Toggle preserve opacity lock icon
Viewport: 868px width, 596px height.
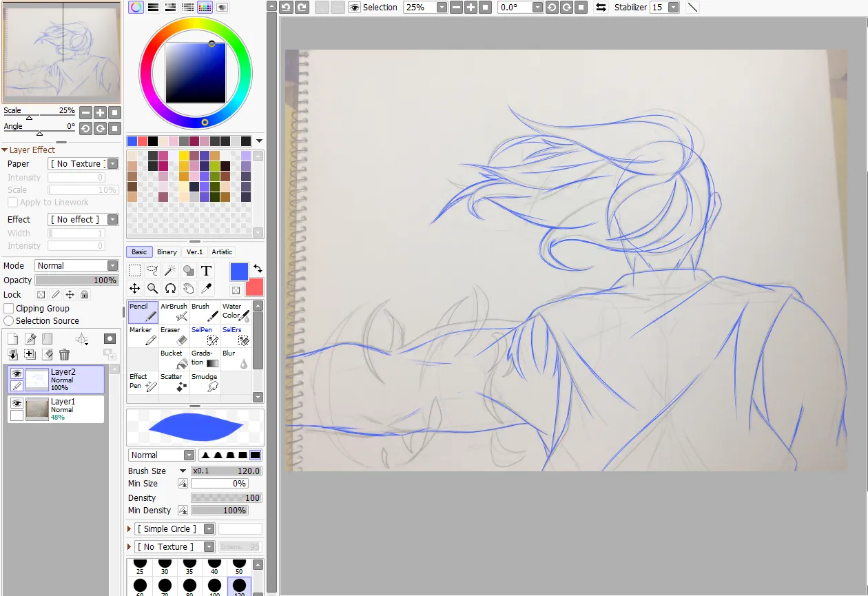(x=41, y=294)
